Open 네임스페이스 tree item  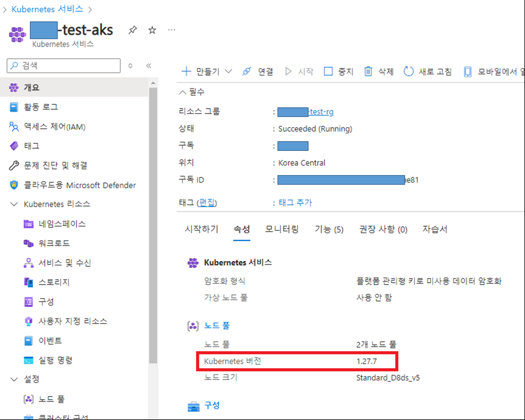(62, 224)
